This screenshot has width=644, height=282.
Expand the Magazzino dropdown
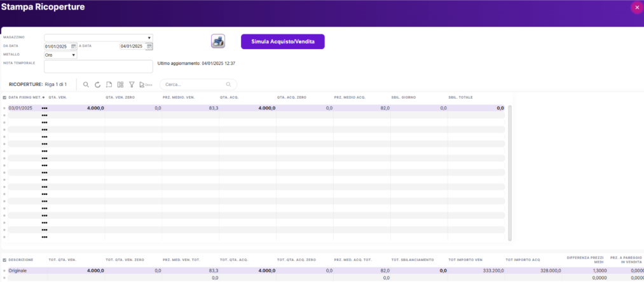[149, 38]
